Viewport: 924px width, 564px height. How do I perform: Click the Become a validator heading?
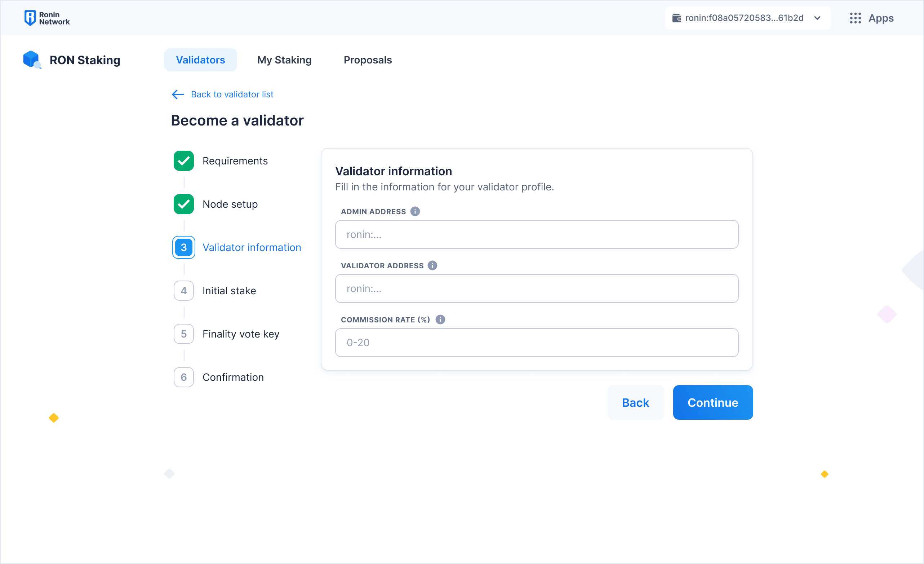(x=237, y=120)
